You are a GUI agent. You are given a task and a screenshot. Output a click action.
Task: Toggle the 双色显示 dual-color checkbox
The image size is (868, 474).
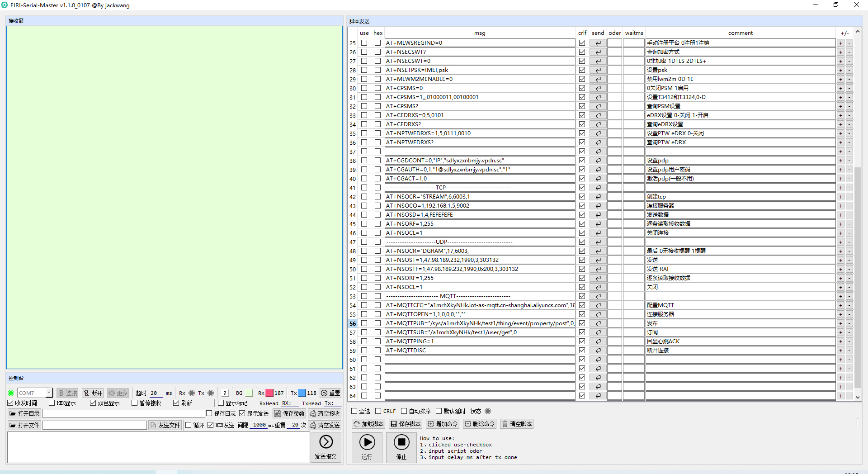click(x=93, y=403)
